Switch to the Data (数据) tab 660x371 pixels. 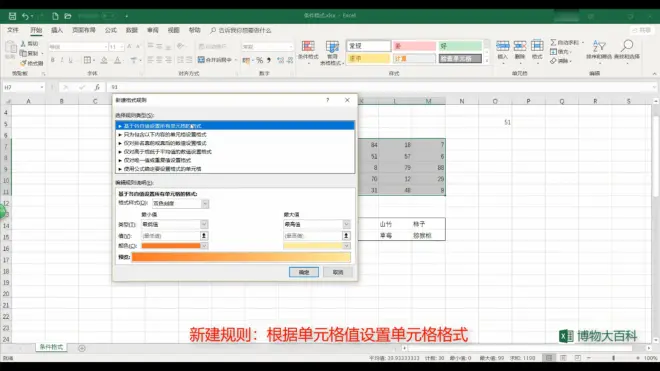[132, 30]
